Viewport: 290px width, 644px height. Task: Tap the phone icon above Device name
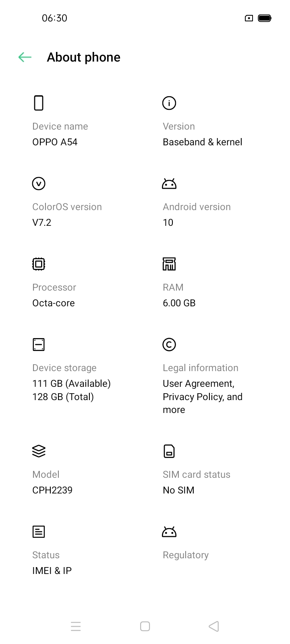[39, 103]
